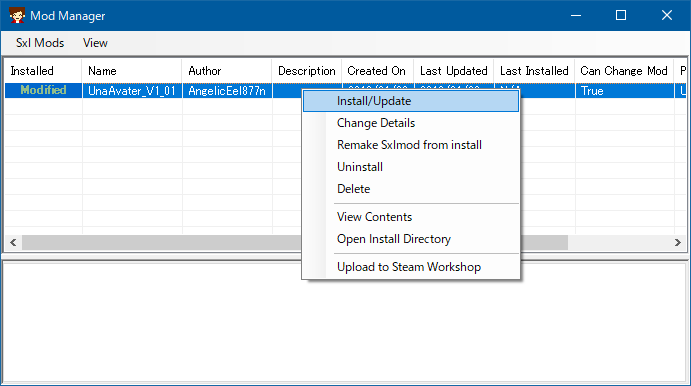This screenshot has height=386, width=691.
Task: Click the Mod Manager app icon
Action: [x=17, y=15]
